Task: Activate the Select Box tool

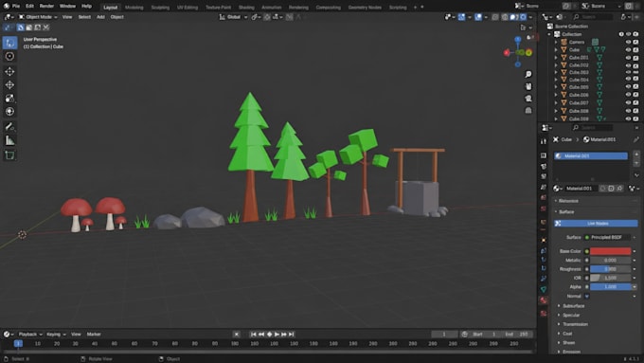Action: click(x=9, y=43)
